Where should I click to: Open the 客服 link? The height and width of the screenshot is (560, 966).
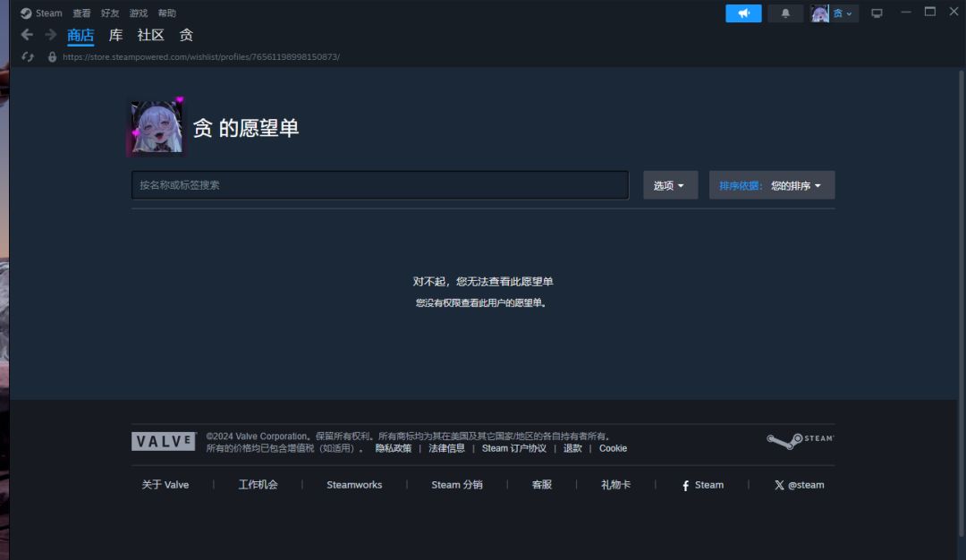(541, 485)
